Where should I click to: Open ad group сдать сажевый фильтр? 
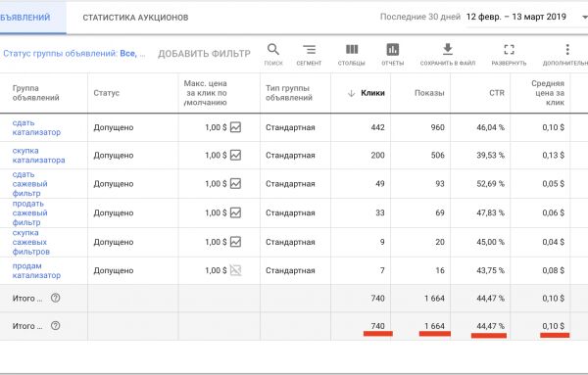coord(30,183)
